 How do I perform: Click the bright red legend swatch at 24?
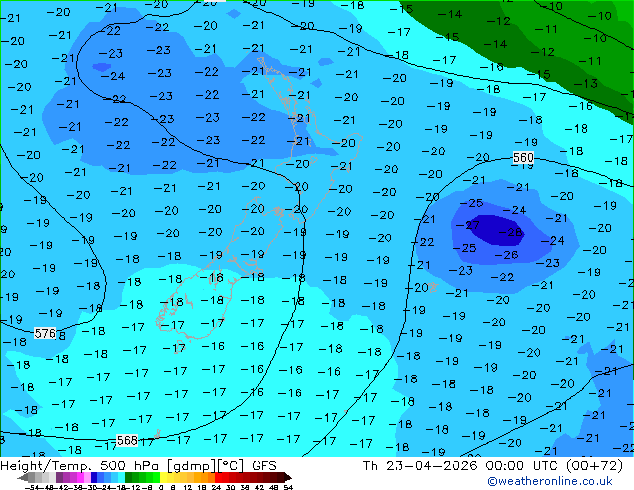tap(218, 478)
